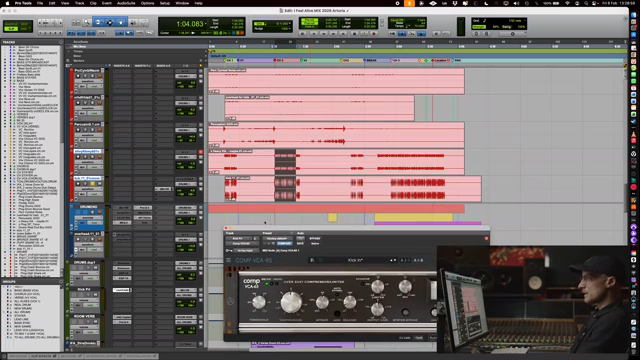Open plugin track selector Kick Pvl

point(239,238)
